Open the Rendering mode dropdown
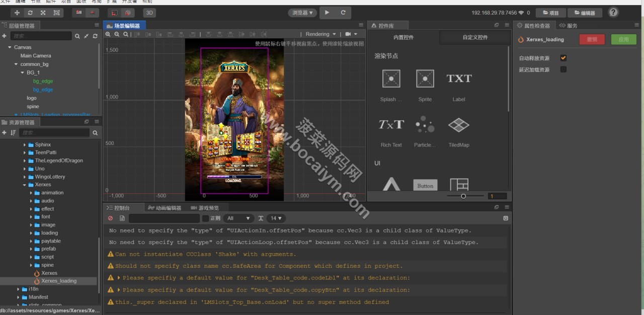Image resolution: width=644 pixels, height=315 pixels. click(x=321, y=34)
